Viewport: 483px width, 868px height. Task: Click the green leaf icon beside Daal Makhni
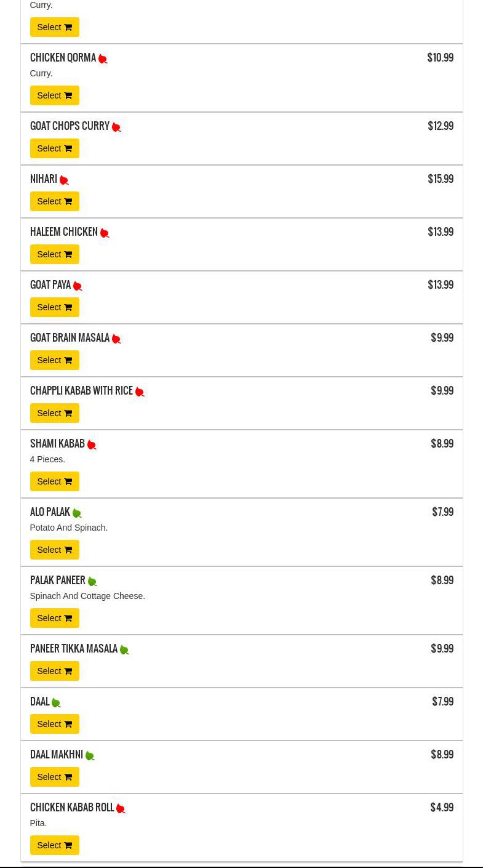click(90, 756)
